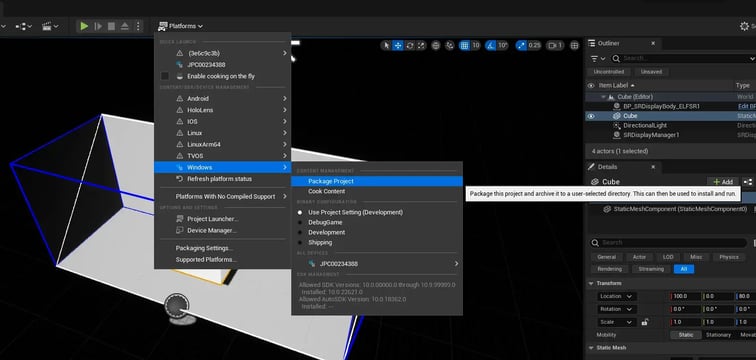The height and width of the screenshot is (360, 756).
Task: Open scale snap value 0.25 dropdown
Action: (534, 45)
